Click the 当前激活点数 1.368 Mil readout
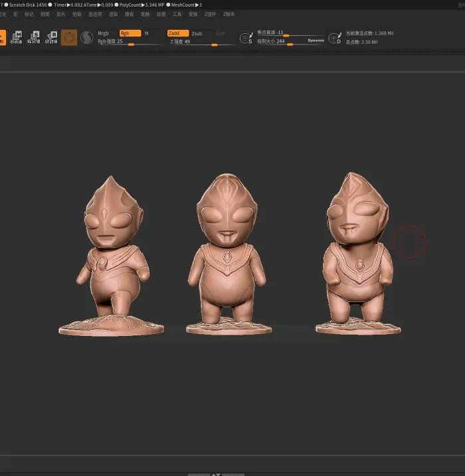 tap(369, 33)
